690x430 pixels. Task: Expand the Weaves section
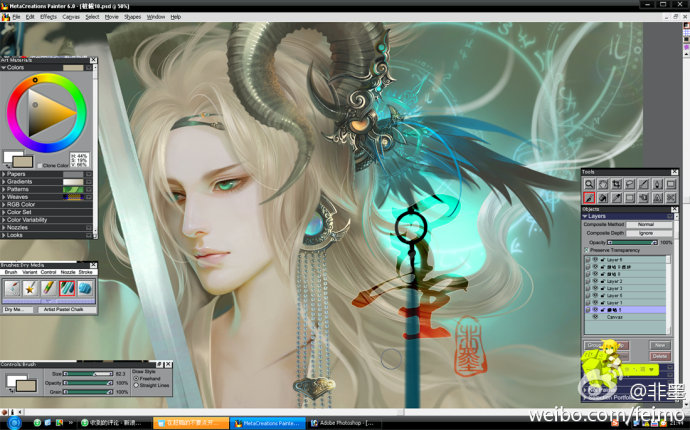4,197
